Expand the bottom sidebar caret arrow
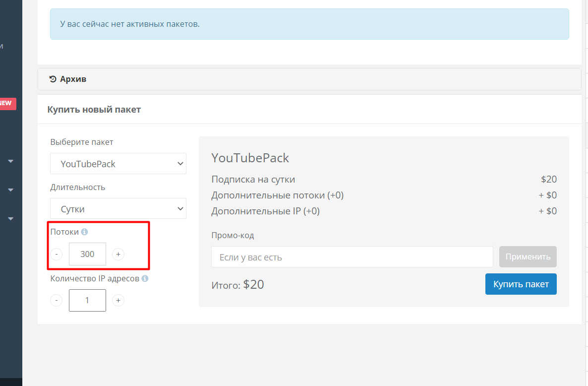588x386 pixels. tap(11, 218)
